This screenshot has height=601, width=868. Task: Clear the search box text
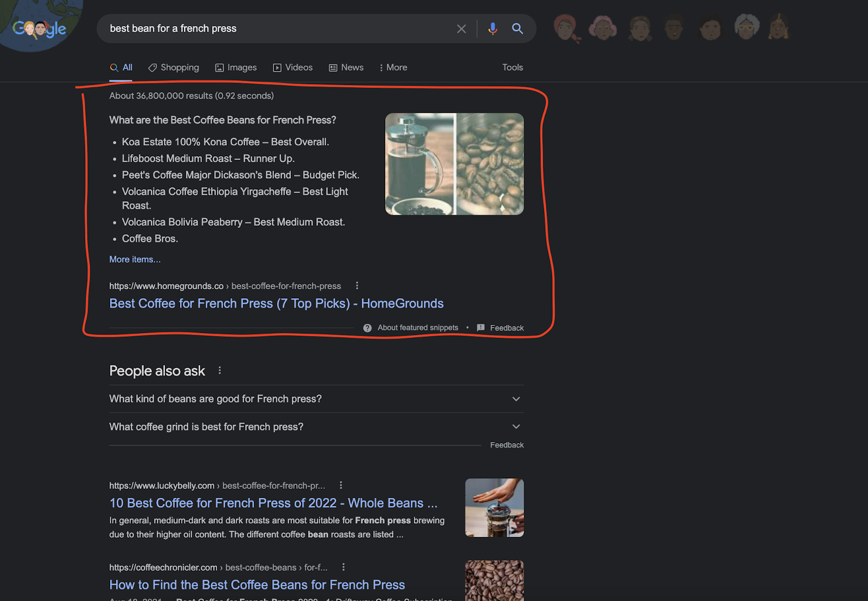coord(461,29)
